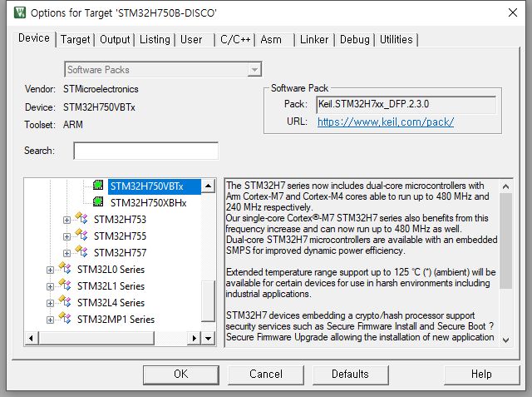532x397 pixels.
Task: Open the Utilities tab
Action: 397,40
